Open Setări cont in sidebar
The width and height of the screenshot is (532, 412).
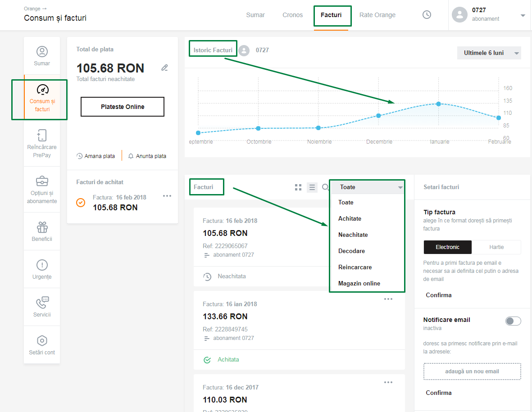point(42,345)
